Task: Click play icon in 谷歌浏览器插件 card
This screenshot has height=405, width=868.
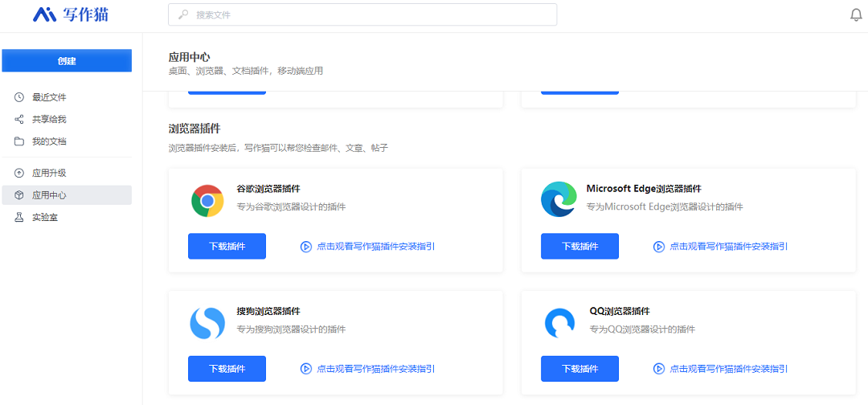Action: coord(305,247)
